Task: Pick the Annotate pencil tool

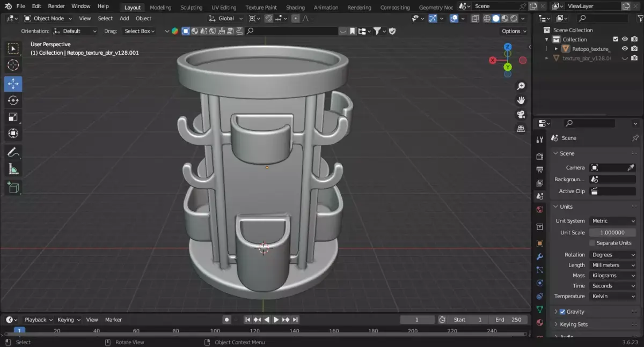Action: tap(13, 152)
